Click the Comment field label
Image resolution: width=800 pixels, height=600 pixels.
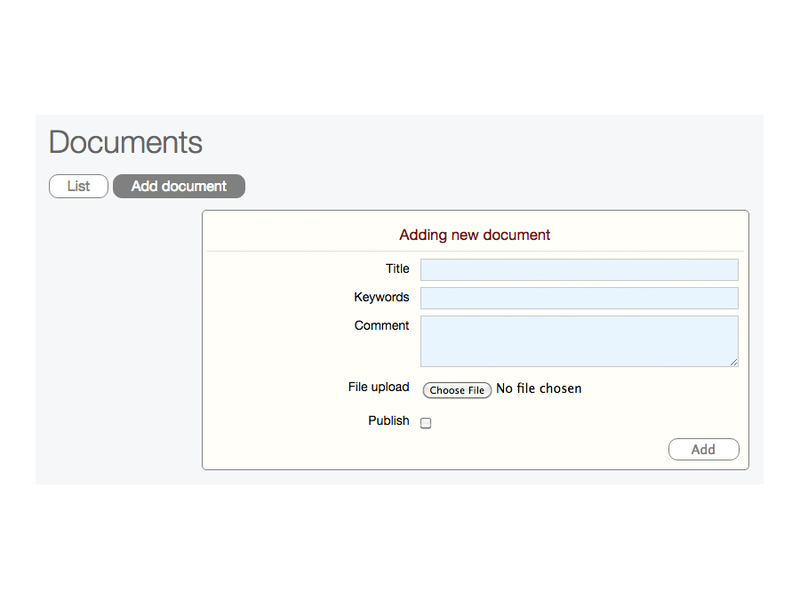click(x=381, y=326)
